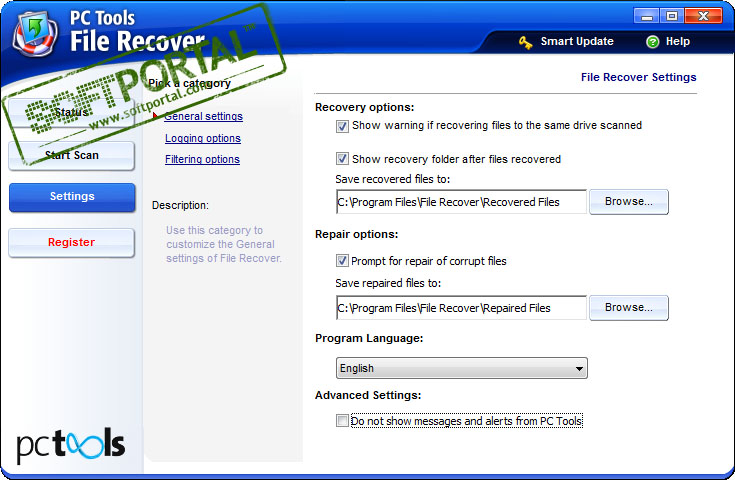The width and height of the screenshot is (735, 480).
Task: Open the Start Scan page
Action: (x=72, y=155)
